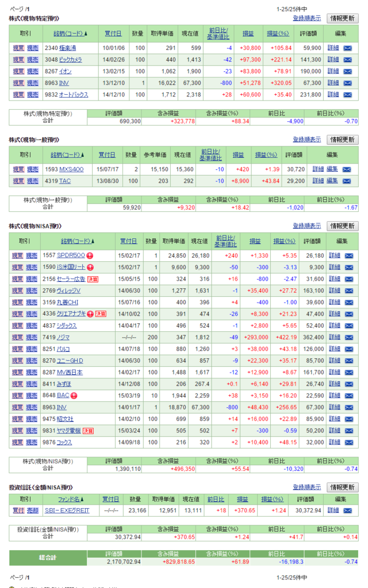This screenshot has width=368, height=588.
Task: Click 詳細 in the SBI-EXEグREIT row
Action: (333, 510)
